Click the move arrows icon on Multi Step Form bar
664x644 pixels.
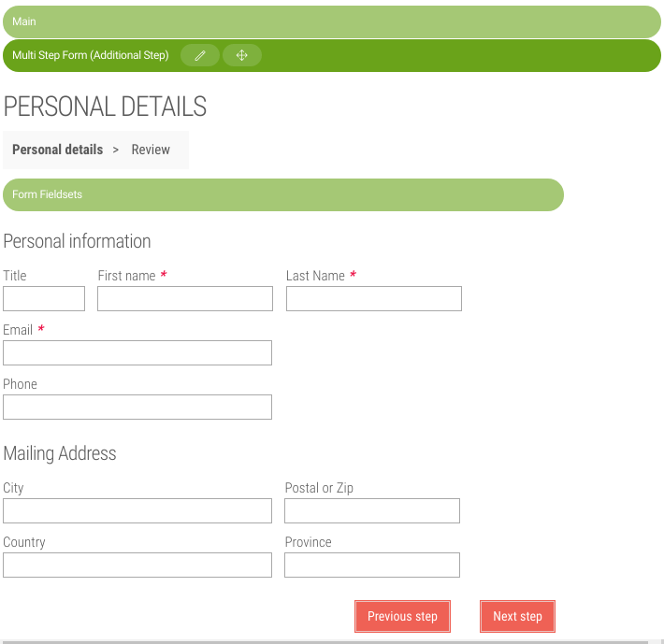[x=242, y=55]
